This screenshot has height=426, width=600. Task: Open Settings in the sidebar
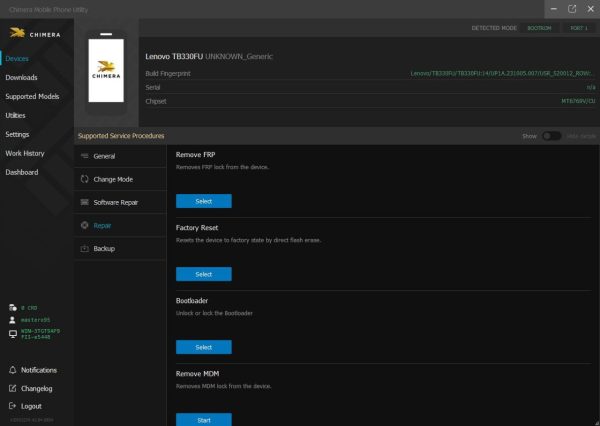(17, 134)
